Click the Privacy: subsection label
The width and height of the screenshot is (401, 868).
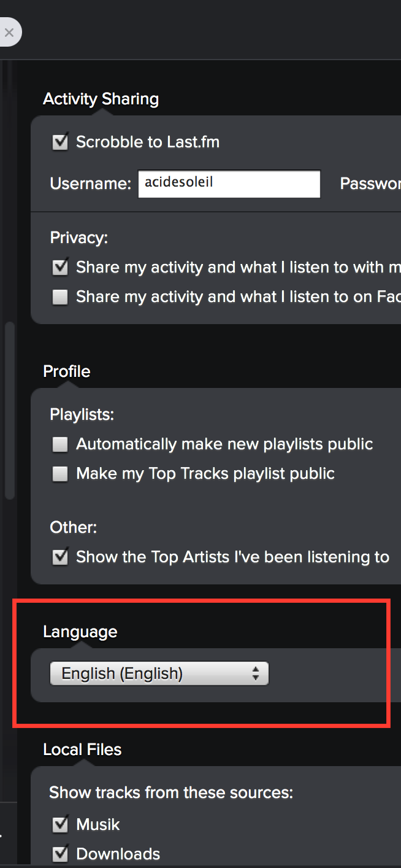78,238
